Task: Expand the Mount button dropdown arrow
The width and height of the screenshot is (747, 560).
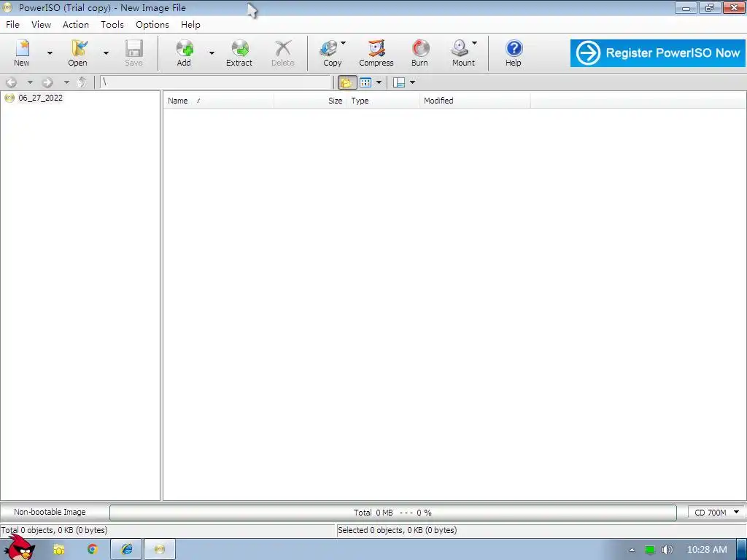Action: point(474,43)
